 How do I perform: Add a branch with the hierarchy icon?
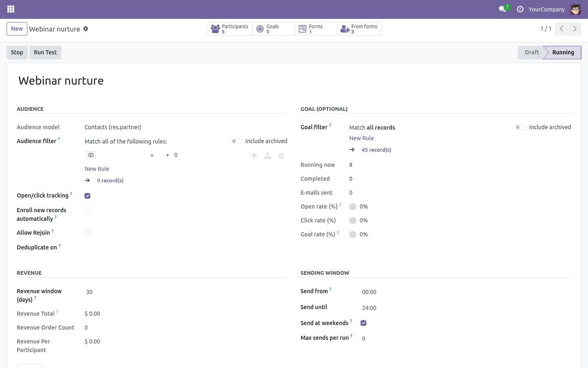(x=267, y=156)
